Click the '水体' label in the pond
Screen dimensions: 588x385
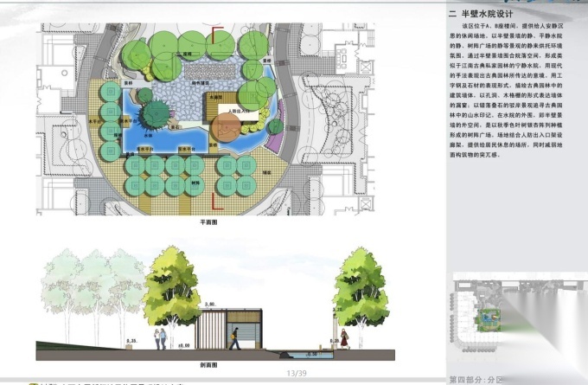[148, 135]
